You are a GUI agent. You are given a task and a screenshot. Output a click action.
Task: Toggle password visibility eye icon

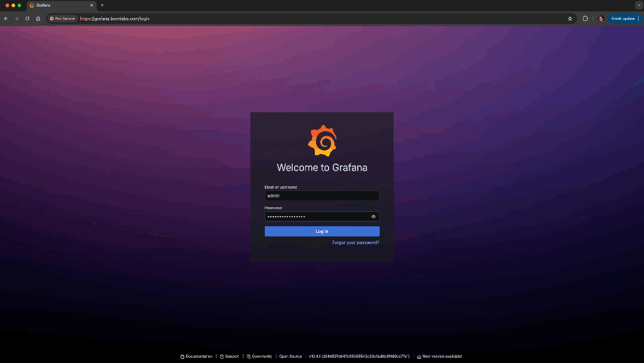click(373, 217)
